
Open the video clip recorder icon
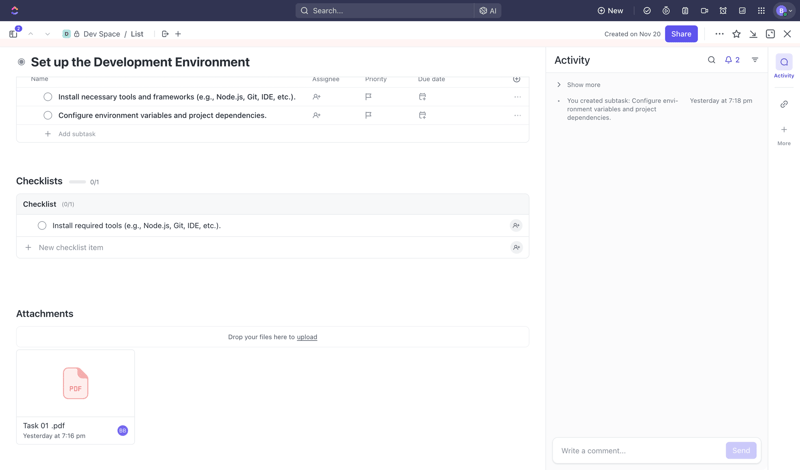click(704, 11)
